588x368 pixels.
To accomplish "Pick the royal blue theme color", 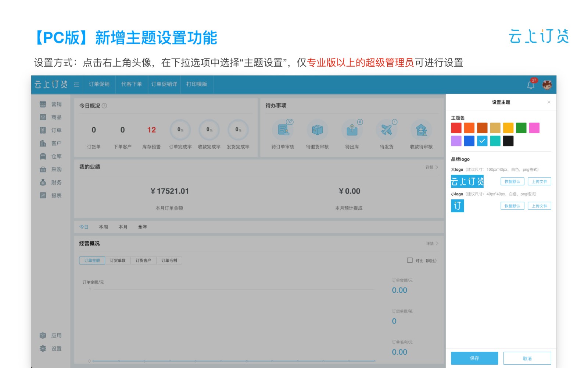I will click(x=469, y=141).
